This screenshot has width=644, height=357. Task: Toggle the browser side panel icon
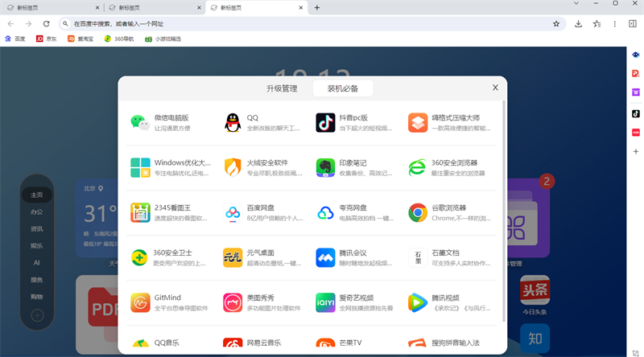[x=633, y=24]
